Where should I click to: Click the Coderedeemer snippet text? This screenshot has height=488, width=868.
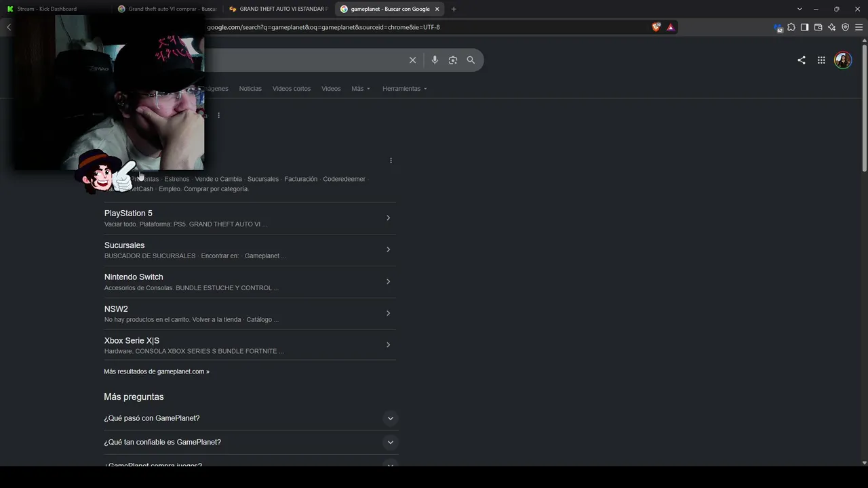[344, 179]
